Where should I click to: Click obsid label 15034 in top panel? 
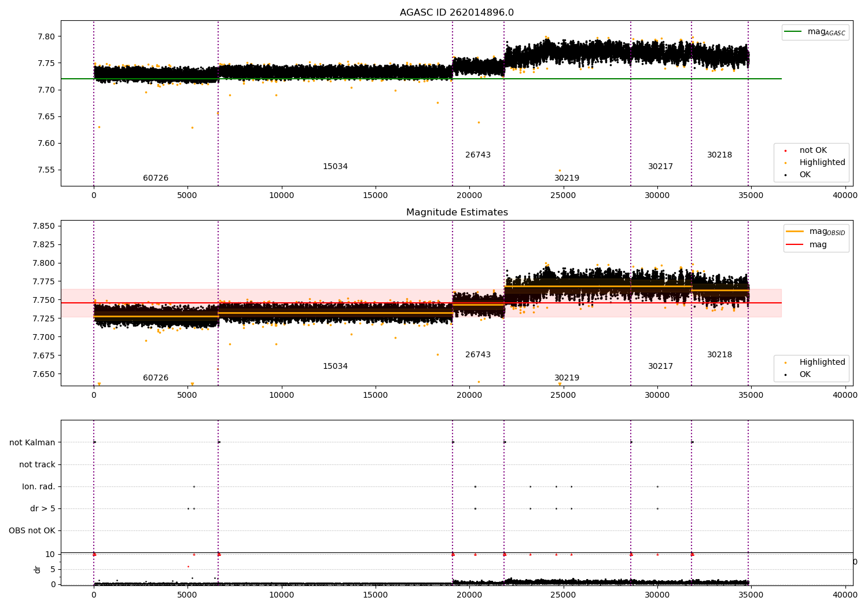coord(335,167)
